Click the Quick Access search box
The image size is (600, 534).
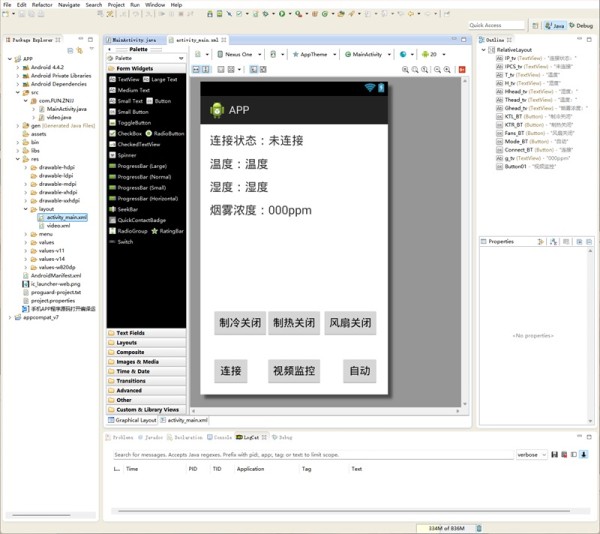pos(496,25)
